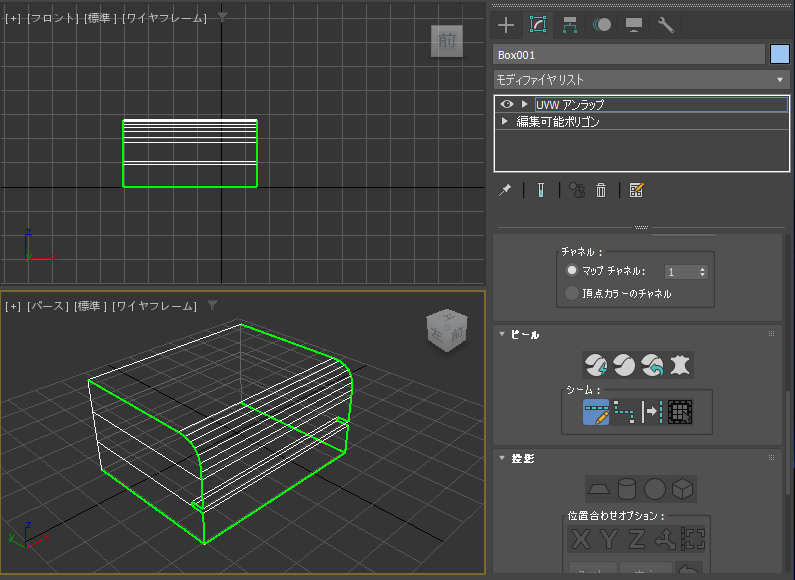The width and height of the screenshot is (795, 580).
Task: Toggle the Pin Stack icon
Action: click(505, 190)
